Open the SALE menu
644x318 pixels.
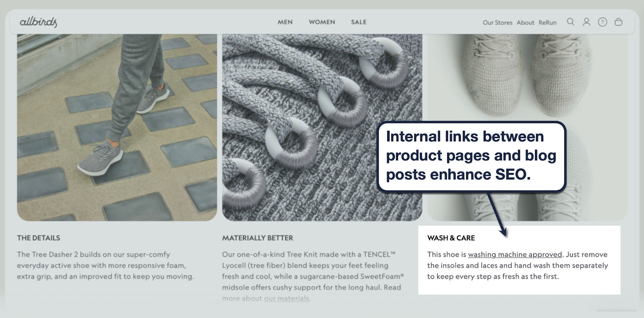359,22
